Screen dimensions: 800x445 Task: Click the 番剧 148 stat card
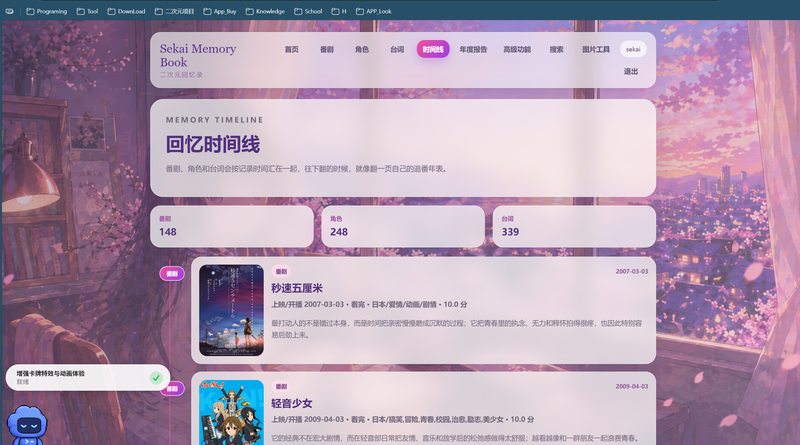point(232,227)
